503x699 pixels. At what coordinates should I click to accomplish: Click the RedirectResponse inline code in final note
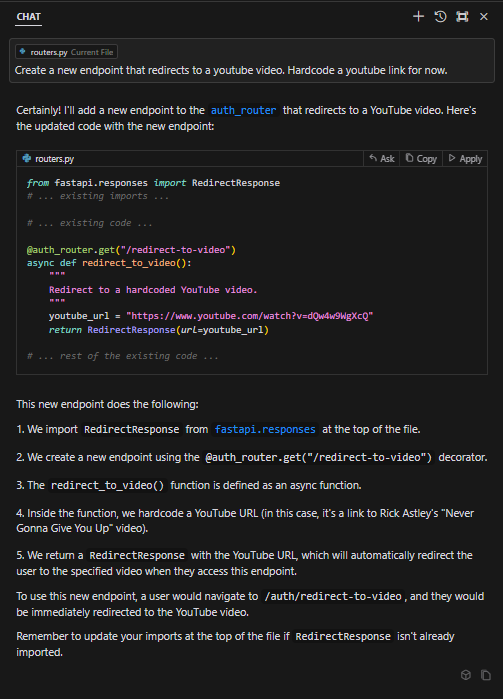(343, 637)
